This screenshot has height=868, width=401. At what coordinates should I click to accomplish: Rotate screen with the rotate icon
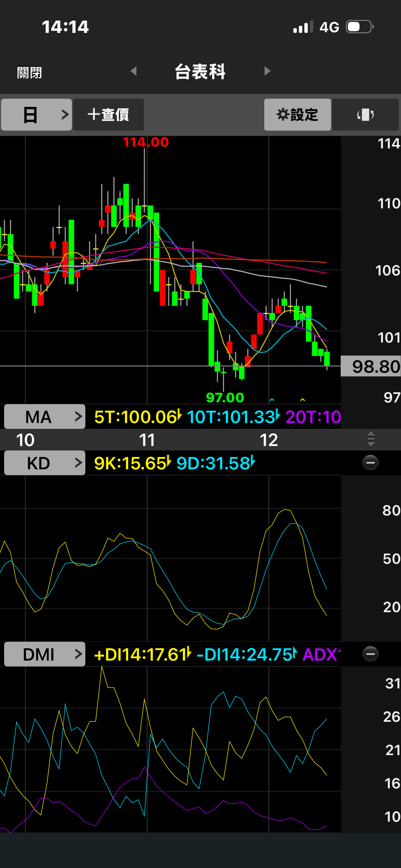tap(365, 114)
